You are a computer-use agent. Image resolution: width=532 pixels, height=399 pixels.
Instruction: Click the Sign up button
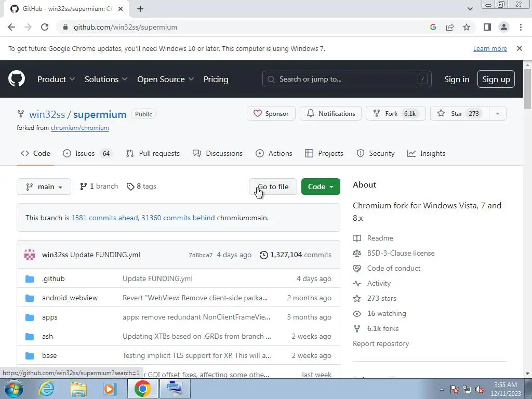pos(496,79)
